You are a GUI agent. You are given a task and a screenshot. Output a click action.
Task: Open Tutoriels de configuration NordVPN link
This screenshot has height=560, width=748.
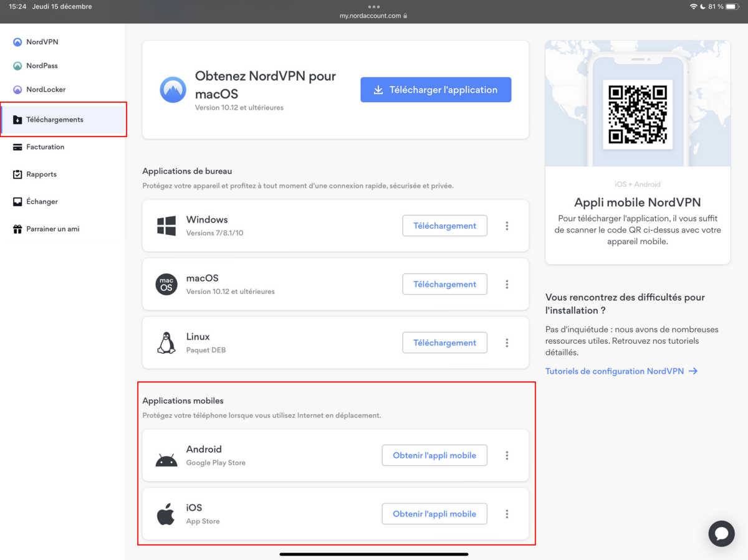coord(621,371)
